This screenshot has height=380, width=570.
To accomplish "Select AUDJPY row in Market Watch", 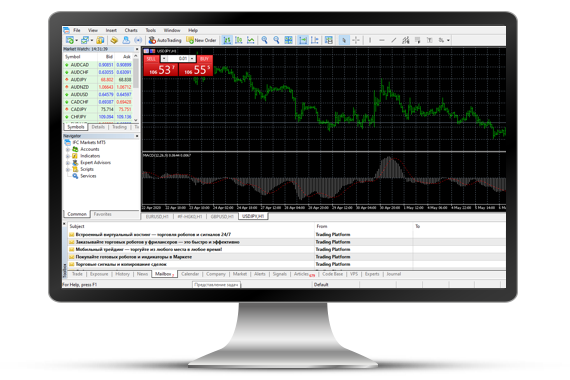I will tap(98, 80).
